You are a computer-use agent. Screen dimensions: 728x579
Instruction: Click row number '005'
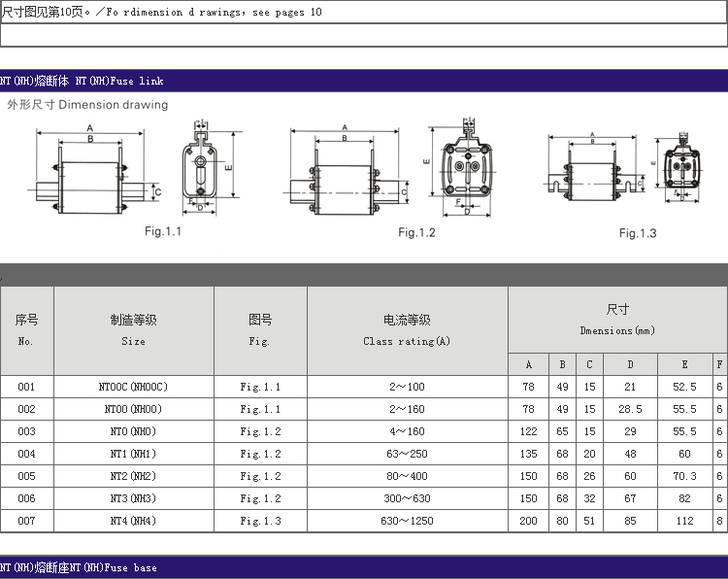(x=26, y=476)
